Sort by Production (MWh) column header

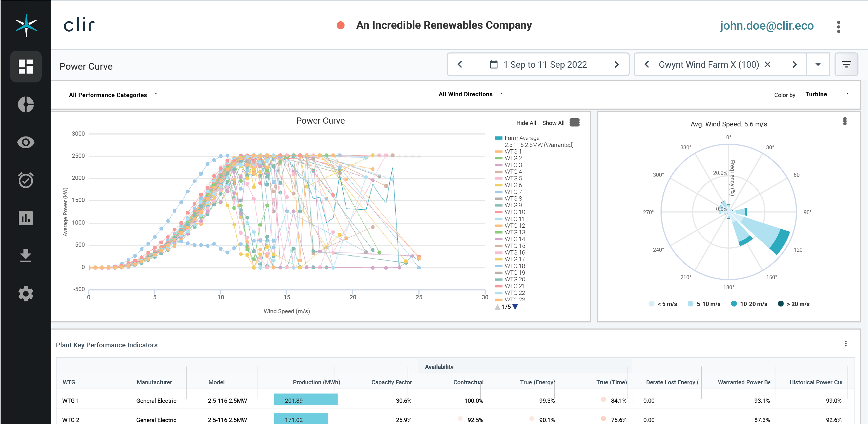[x=316, y=382]
